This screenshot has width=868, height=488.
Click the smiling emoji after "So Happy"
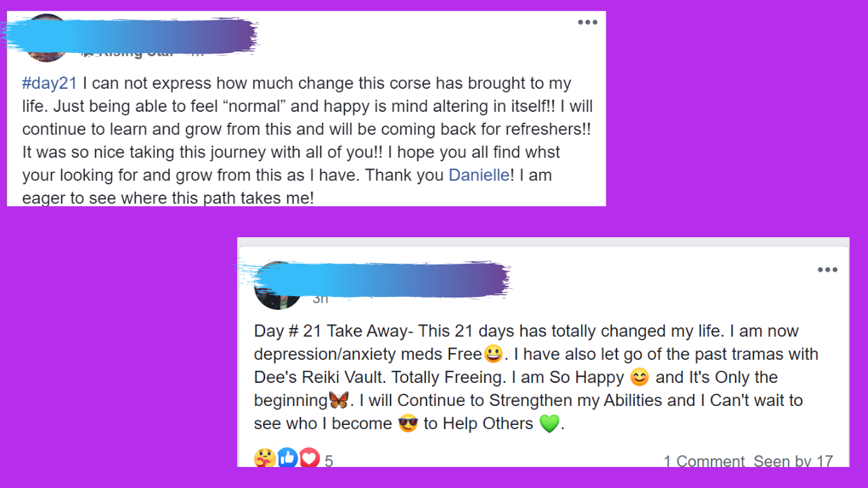click(639, 378)
